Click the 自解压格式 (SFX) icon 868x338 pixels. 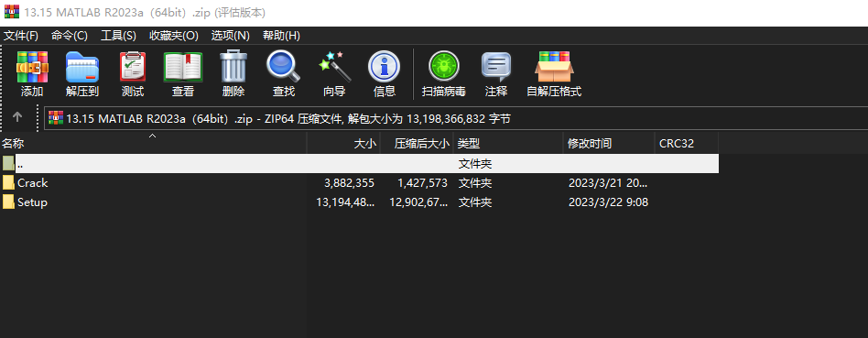(x=554, y=67)
